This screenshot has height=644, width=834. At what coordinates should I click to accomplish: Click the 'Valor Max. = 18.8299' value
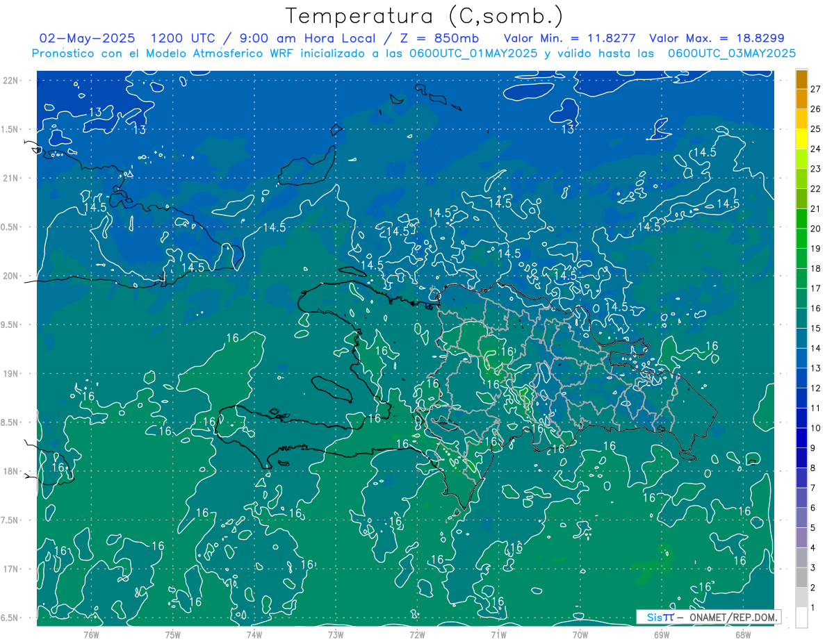click(x=717, y=38)
